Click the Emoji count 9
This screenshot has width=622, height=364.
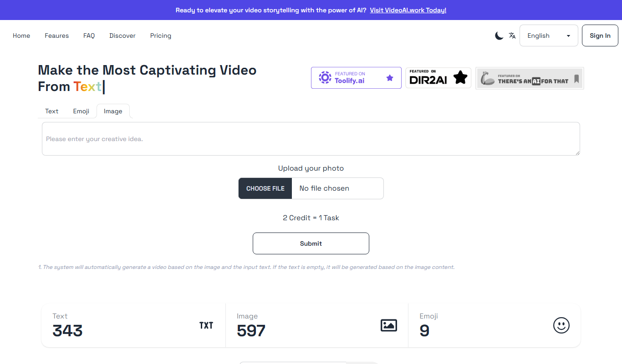pos(424,331)
